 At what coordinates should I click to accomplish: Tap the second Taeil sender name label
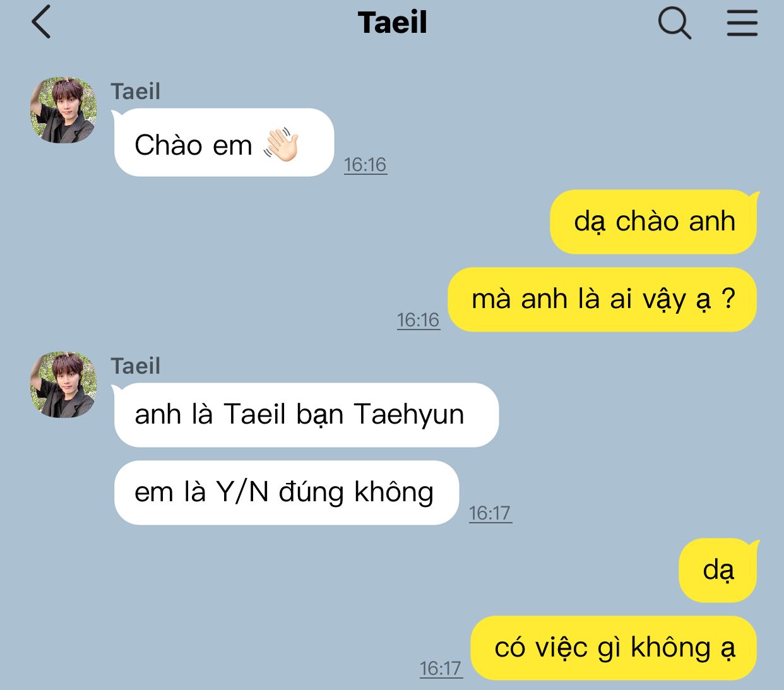[136, 366]
